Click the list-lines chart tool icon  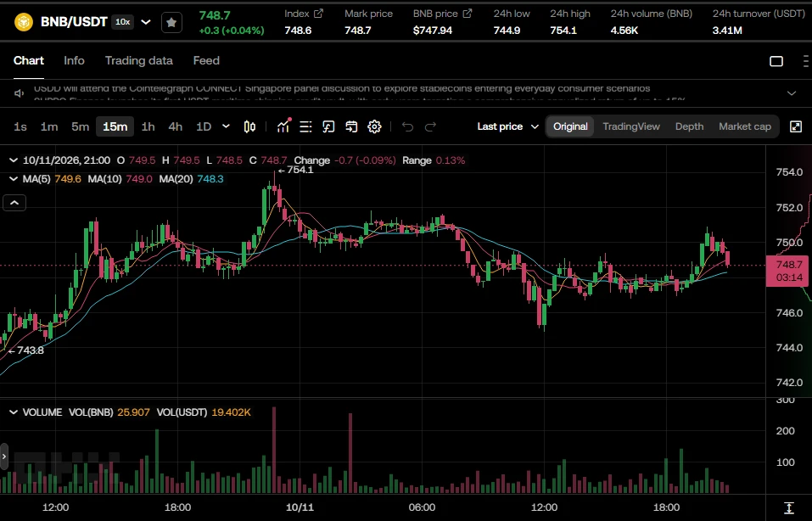coord(305,126)
